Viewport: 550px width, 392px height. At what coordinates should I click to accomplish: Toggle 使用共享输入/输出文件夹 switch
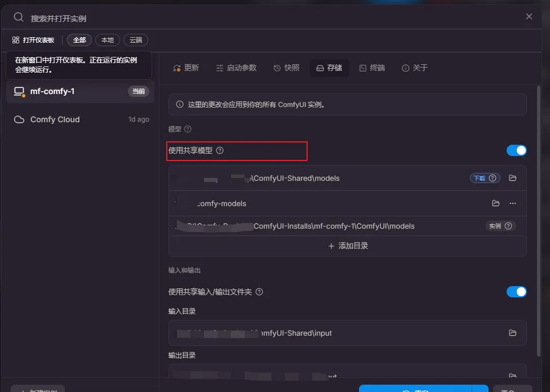pyautogui.click(x=516, y=292)
